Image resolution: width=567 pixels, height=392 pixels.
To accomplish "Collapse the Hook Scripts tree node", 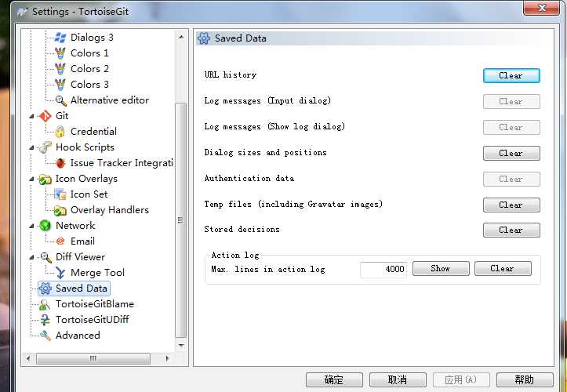I will (x=31, y=147).
